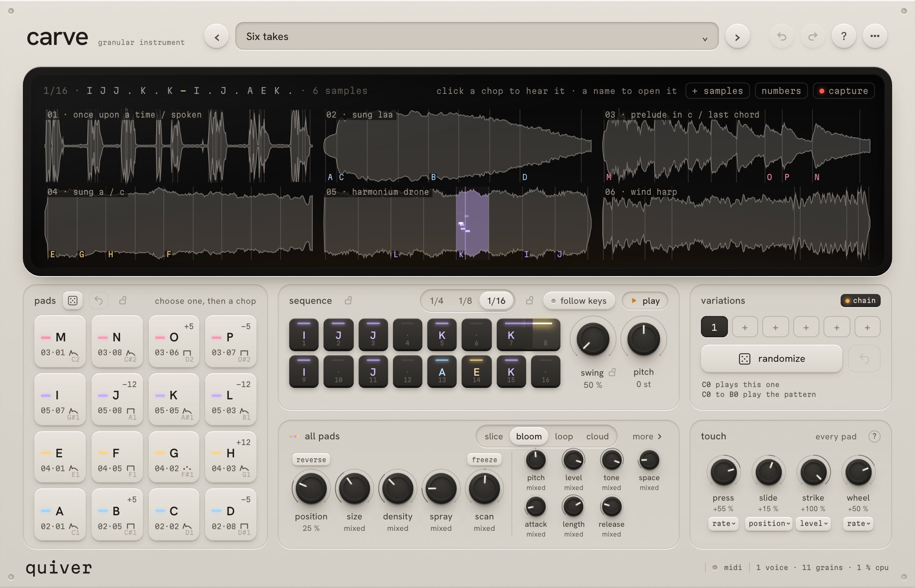Click the + samples button

717,91
